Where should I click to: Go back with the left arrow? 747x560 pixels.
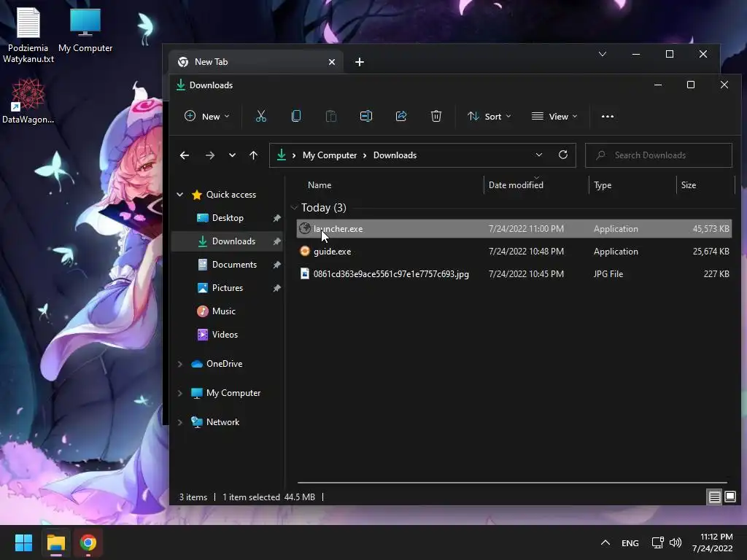185,155
